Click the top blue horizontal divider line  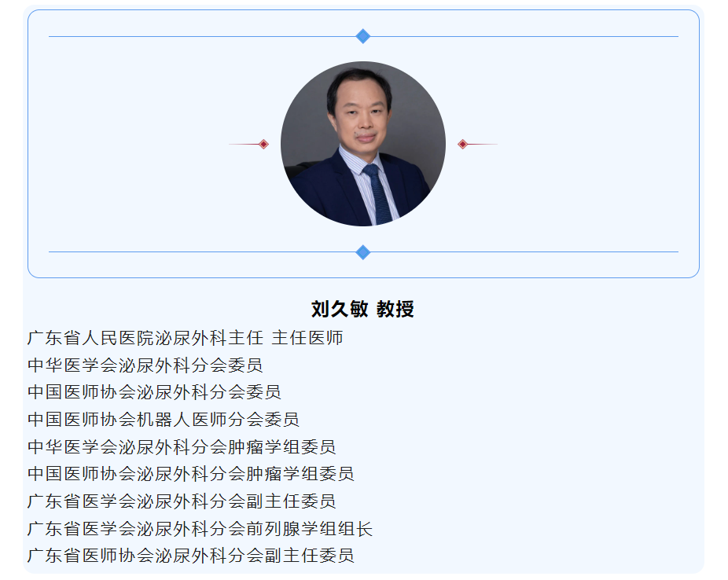pyautogui.click(x=197, y=36)
